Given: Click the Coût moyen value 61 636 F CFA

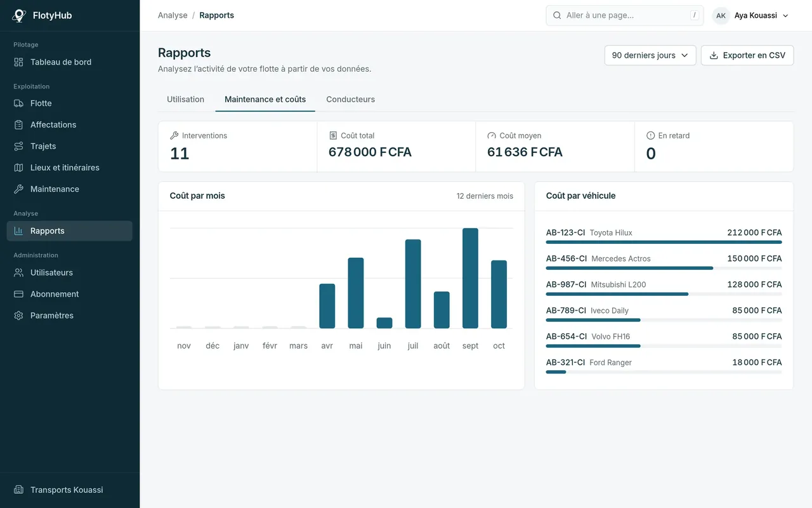Looking at the screenshot, I should coord(525,152).
